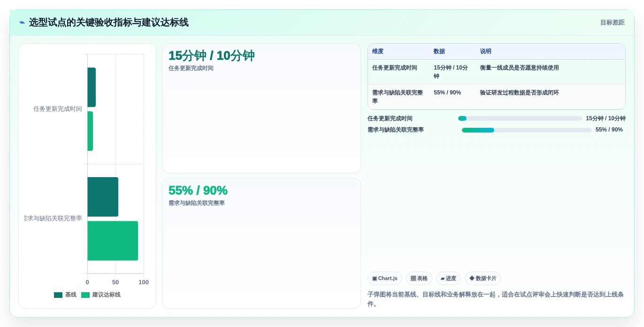Click the 选型试点的关键验收指标与建议达标线 title

click(108, 23)
